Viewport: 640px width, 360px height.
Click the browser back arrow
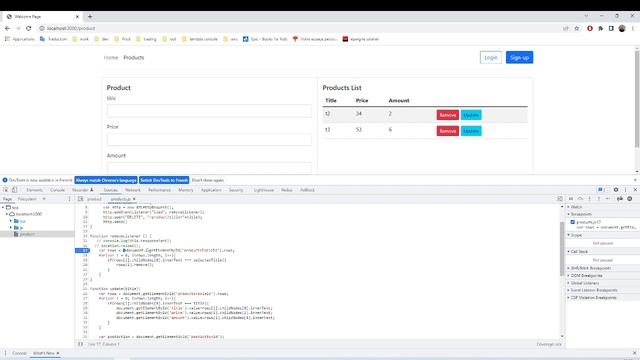coord(7,28)
